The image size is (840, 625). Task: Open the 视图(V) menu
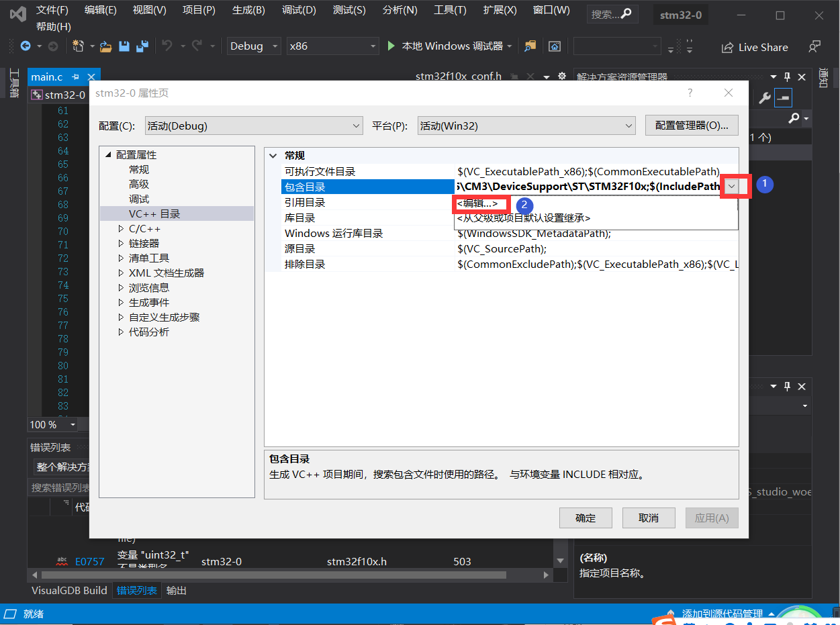point(149,10)
